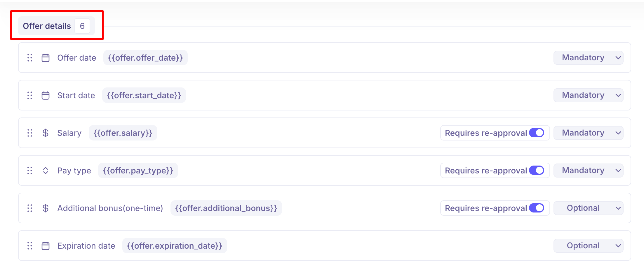The image size is (644, 267).
Task: Expand the Optional dropdown for Expiration date
Action: point(588,246)
